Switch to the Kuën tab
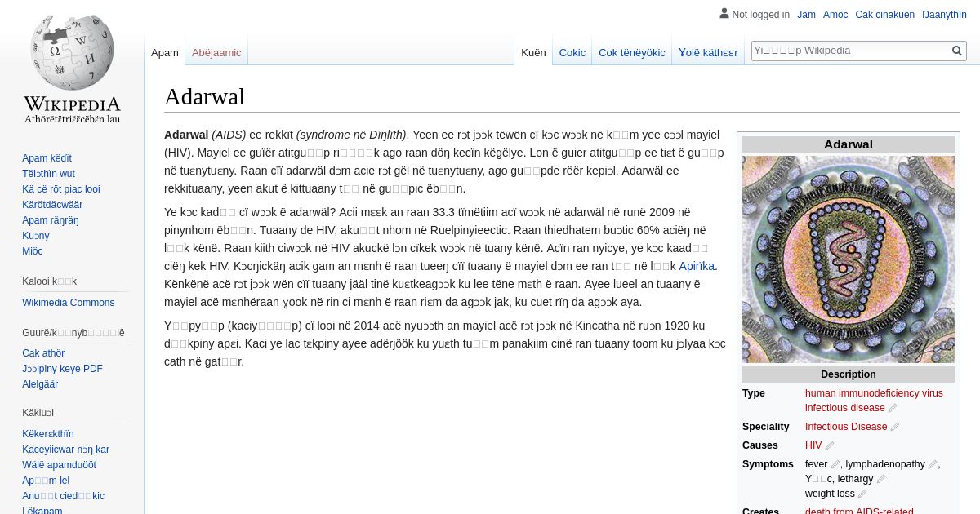 coord(533,52)
